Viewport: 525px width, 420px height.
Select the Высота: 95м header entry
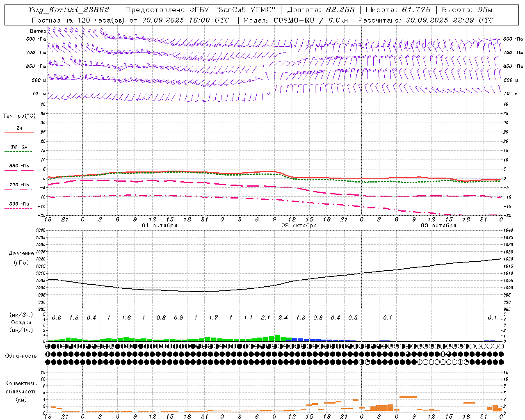point(467,10)
